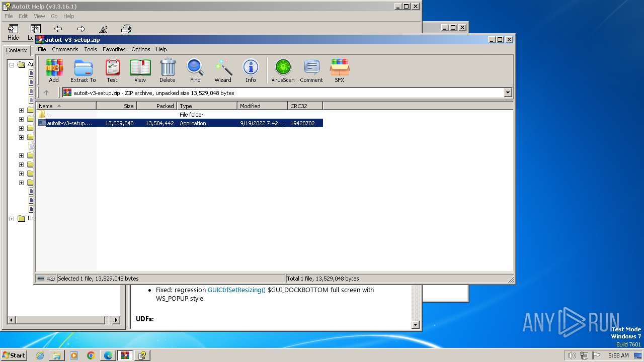Image resolution: width=644 pixels, height=362 pixels.
Task: Click the Info toolbar icon
Action: 251,71
